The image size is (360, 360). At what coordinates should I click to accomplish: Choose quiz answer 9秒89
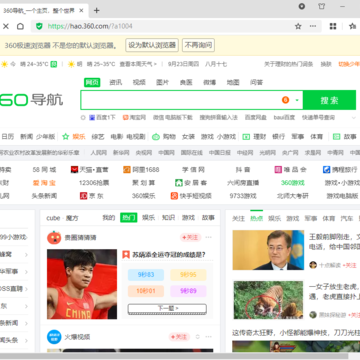(x=188, y=291)
